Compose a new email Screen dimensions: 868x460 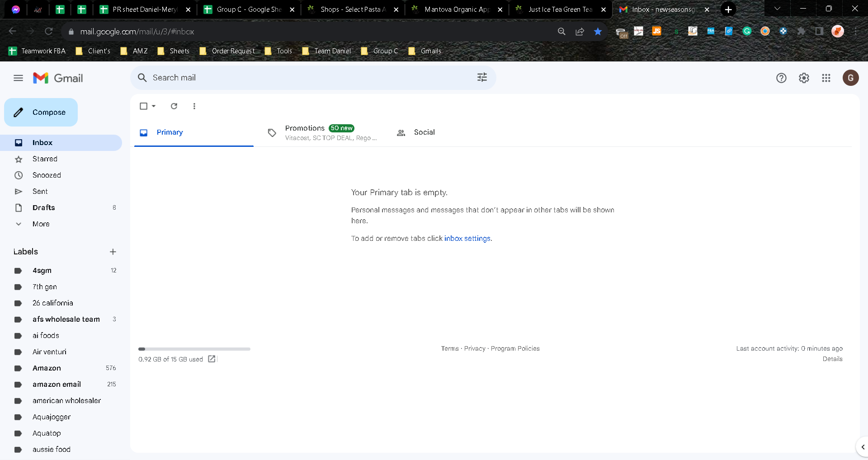click(41, 112)
